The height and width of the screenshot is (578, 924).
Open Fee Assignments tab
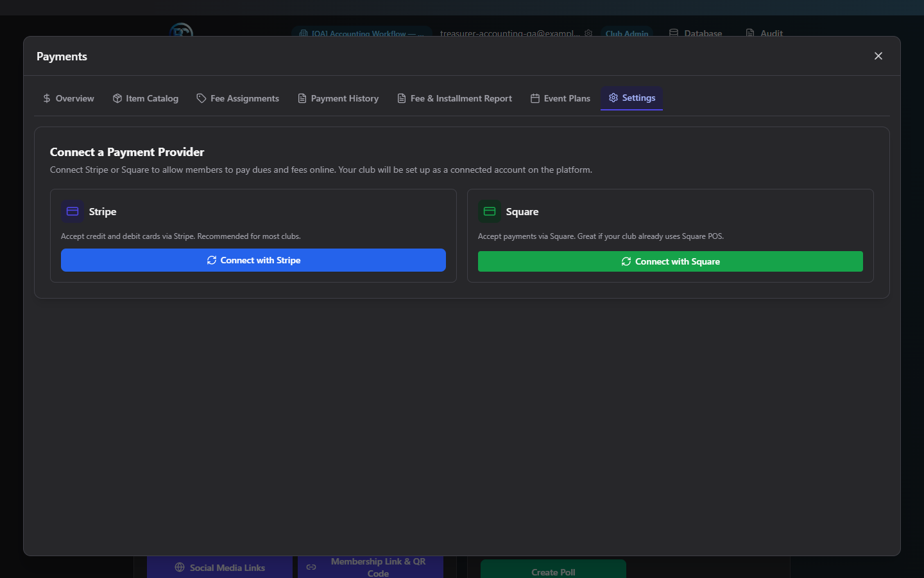pos(238,98)
